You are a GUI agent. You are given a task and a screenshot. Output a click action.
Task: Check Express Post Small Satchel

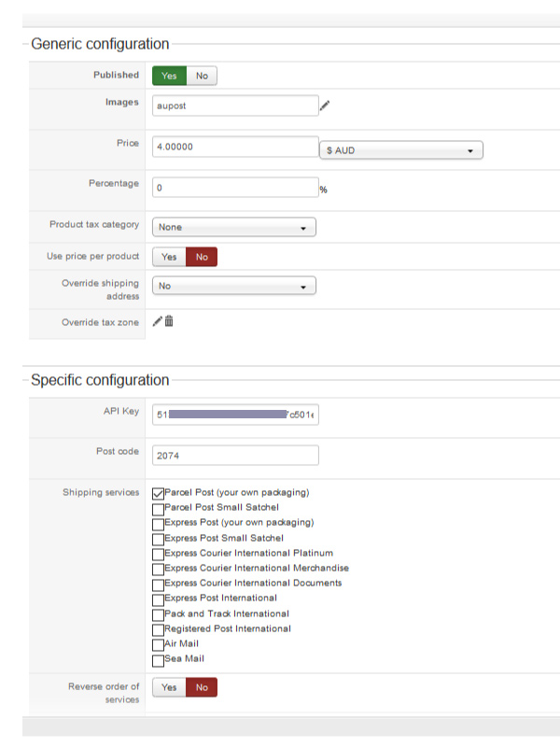click(x=158, y=539)
